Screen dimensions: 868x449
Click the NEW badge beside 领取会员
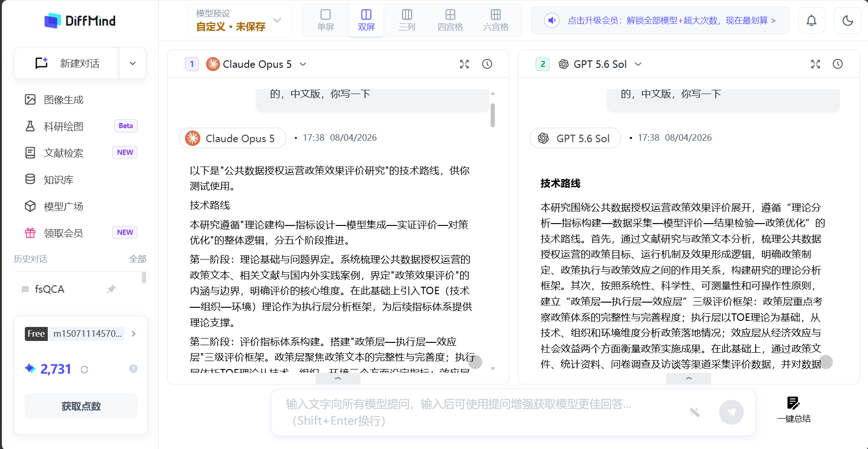tap(125, 232)
